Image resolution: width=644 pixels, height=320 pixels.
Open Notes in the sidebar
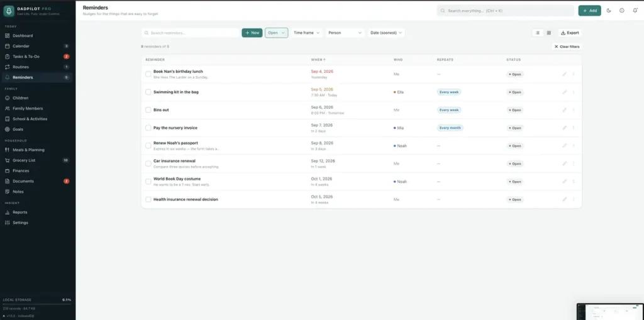[x=37, y=191]
